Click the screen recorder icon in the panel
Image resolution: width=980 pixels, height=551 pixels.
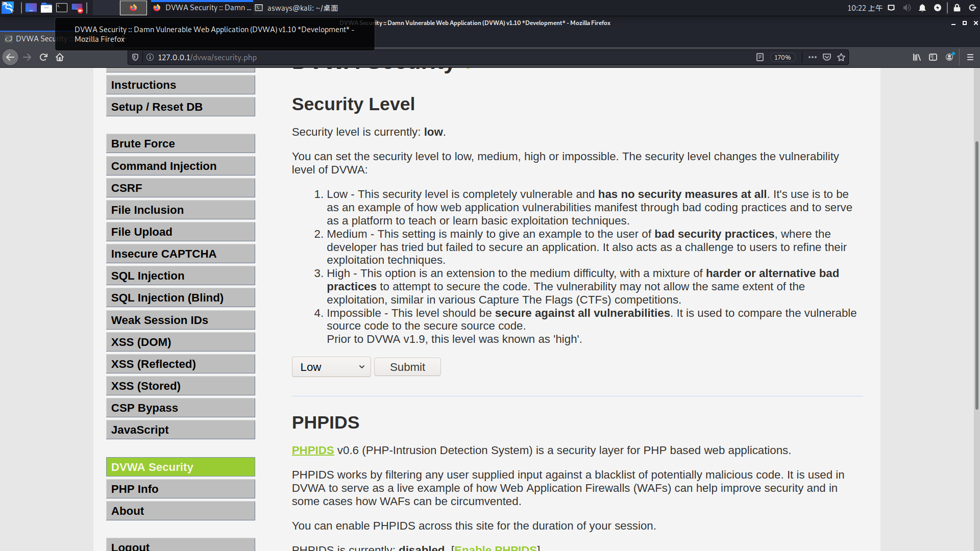coord(77,8)
